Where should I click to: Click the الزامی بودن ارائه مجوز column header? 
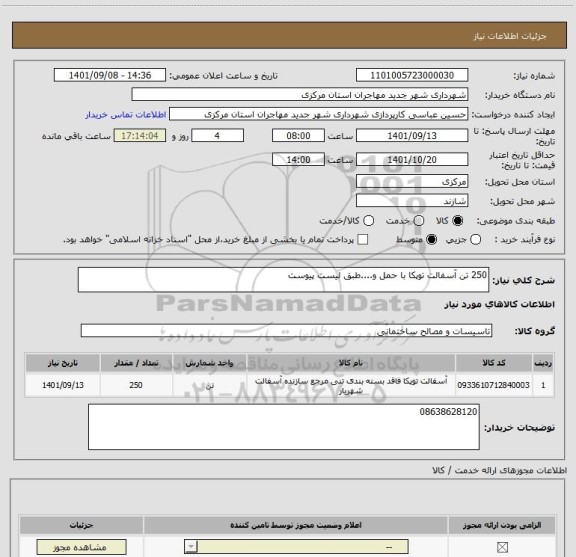point(502,525)
